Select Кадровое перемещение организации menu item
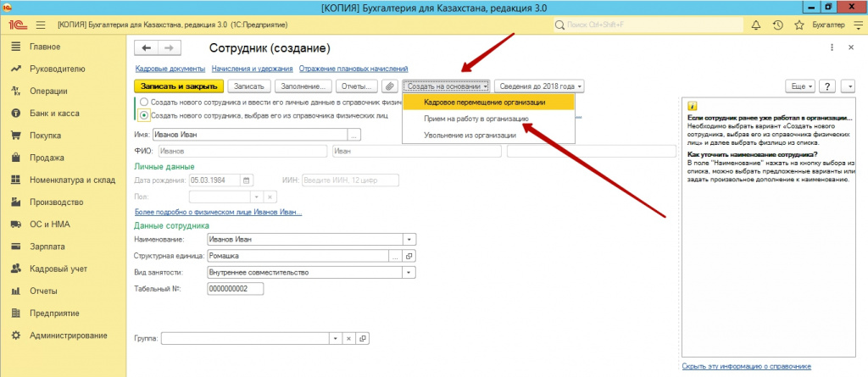 pos(489,103)
